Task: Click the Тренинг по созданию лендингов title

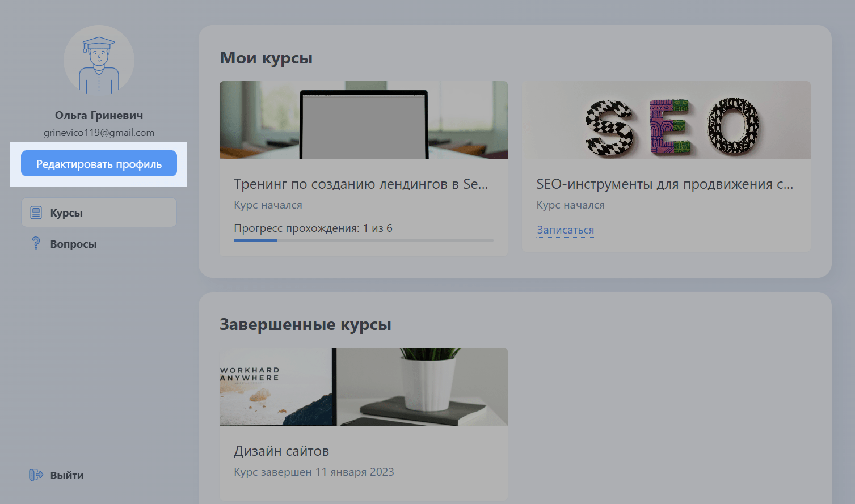Action: point(361,184)
